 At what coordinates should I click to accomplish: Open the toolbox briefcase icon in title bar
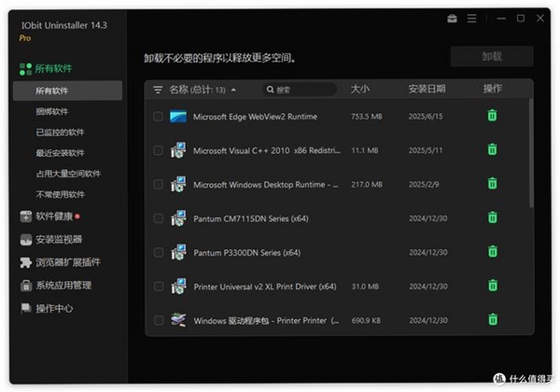click(452, 19)
